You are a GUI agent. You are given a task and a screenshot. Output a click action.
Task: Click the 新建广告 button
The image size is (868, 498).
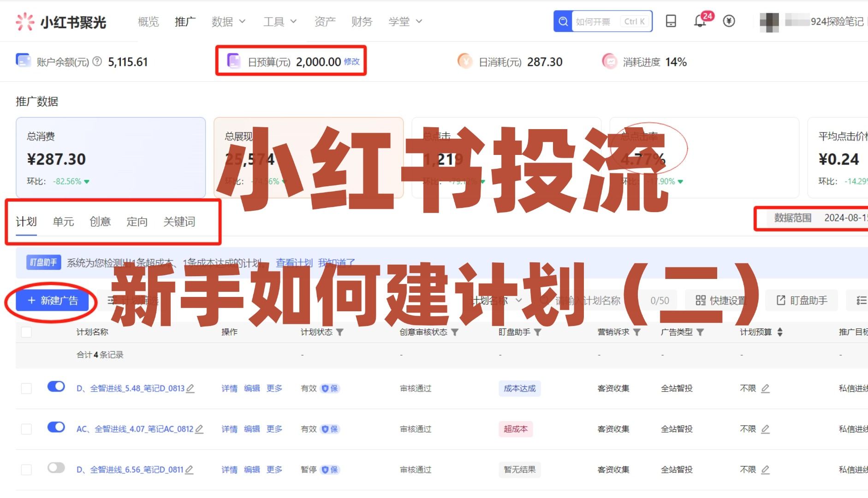click(52, 301)
